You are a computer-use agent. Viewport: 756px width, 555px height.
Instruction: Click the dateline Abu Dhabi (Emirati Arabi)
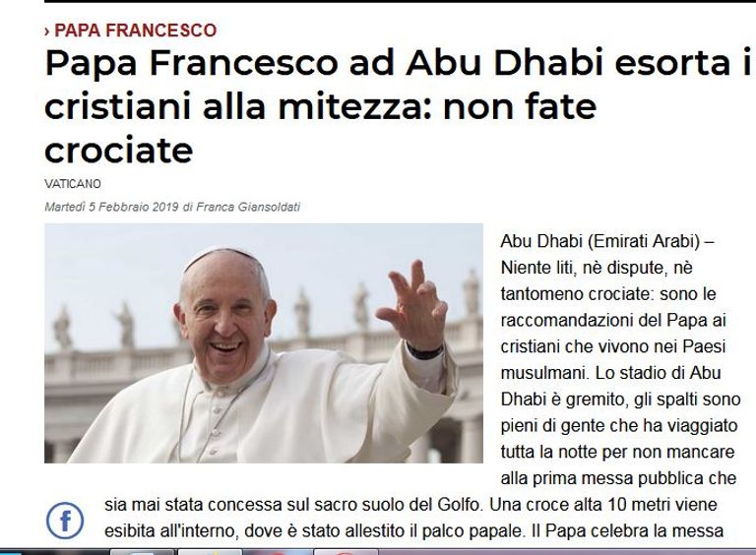pos(600,241)
